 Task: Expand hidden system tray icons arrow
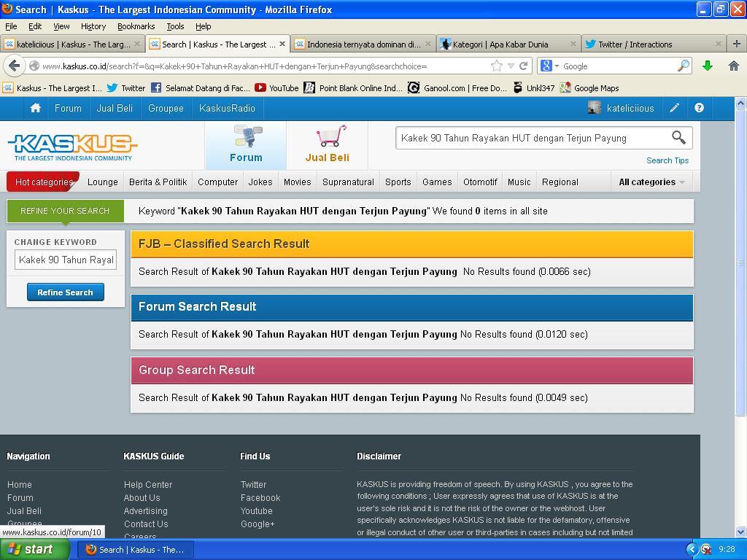[692, 550]
